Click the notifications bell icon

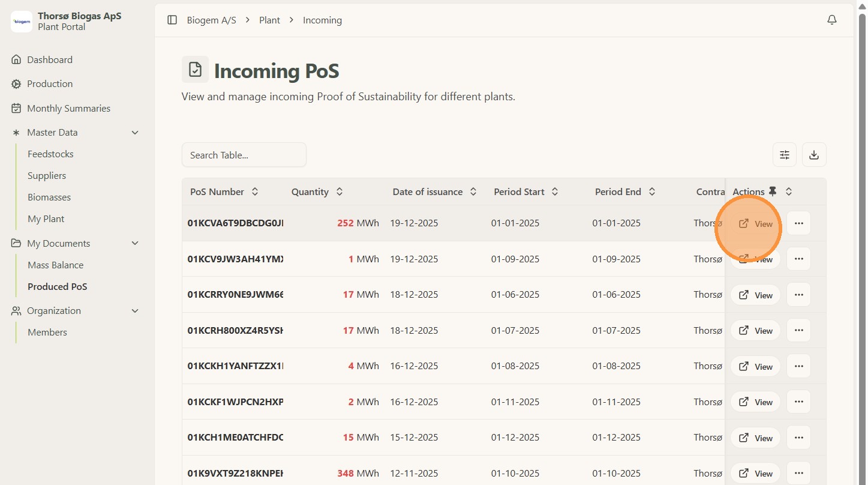pyautogui.click(x=831, y=20)
